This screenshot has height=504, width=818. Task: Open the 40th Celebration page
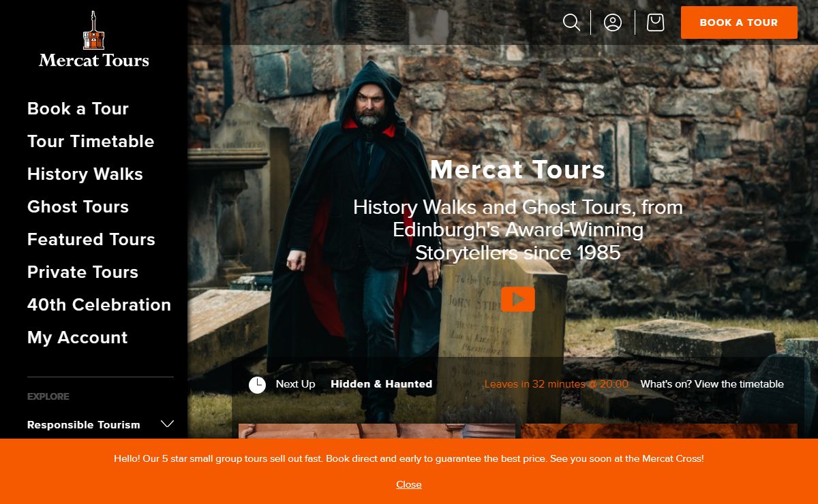[x=99, y=305]
